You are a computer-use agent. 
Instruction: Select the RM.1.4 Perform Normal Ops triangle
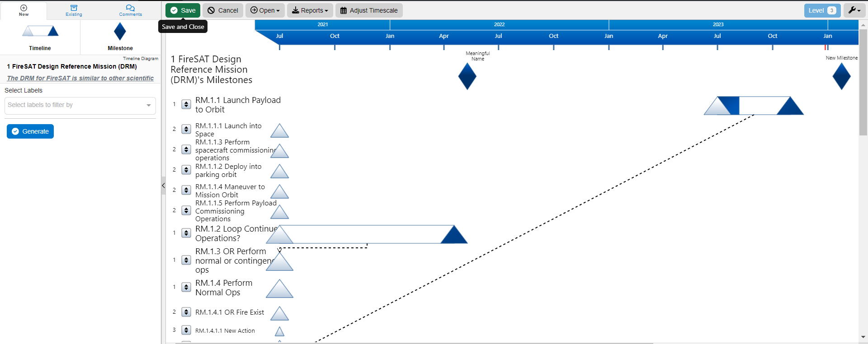(279, 289)
